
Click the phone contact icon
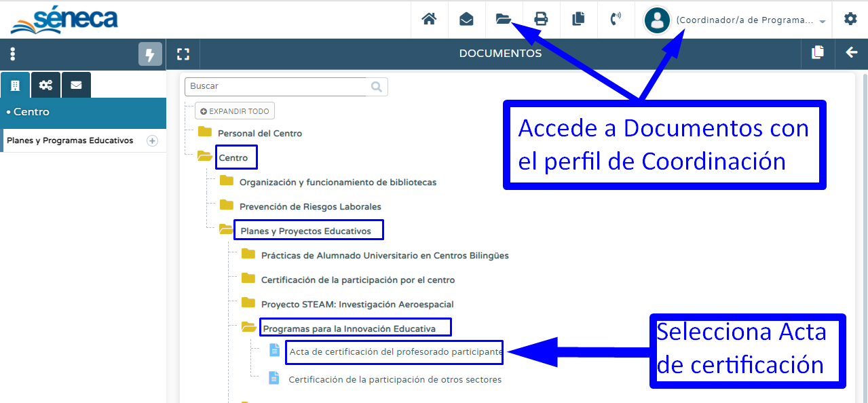(x=616, y=19)
